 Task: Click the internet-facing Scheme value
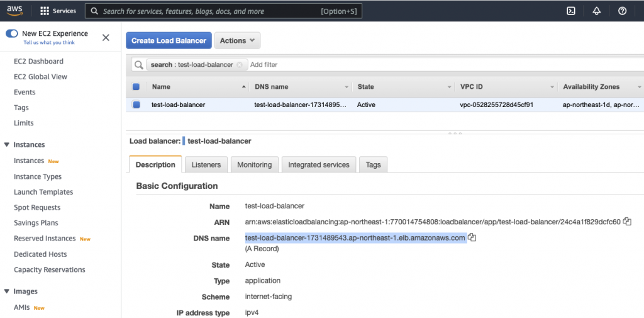pos(269,296)
